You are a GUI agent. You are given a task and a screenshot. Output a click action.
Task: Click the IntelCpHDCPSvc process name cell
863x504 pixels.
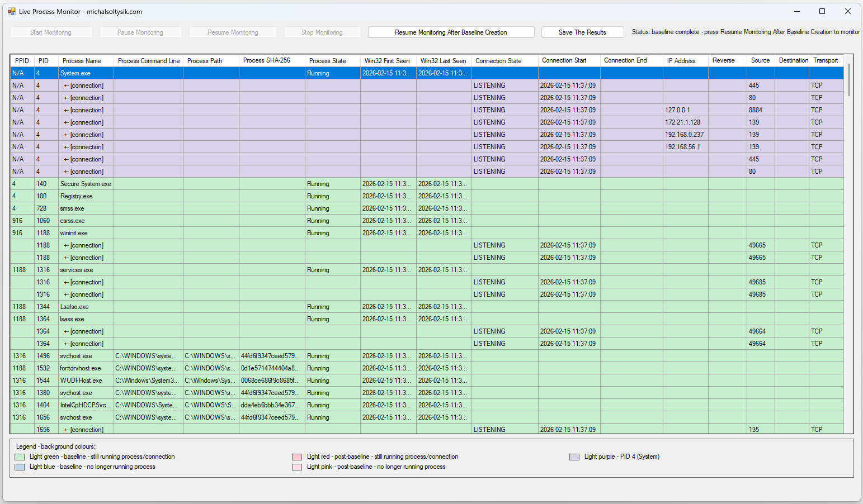tap(86, 405)
